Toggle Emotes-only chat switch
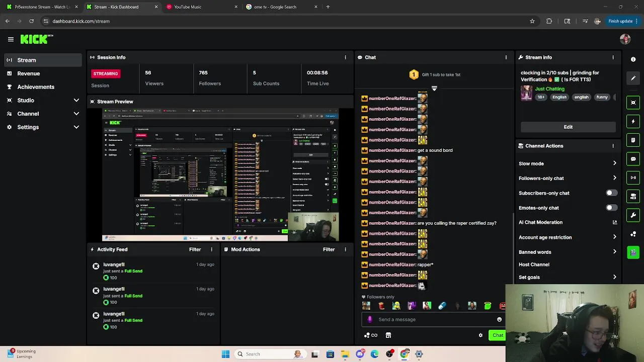 tap(611, 208)
